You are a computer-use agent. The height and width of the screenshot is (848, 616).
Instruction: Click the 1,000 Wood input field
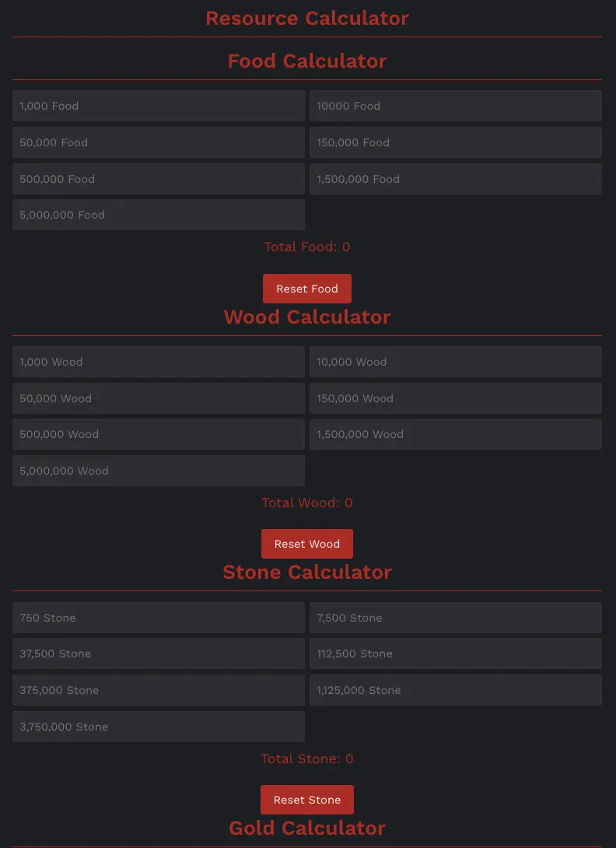pyautogui.click(x=159, y=362)
